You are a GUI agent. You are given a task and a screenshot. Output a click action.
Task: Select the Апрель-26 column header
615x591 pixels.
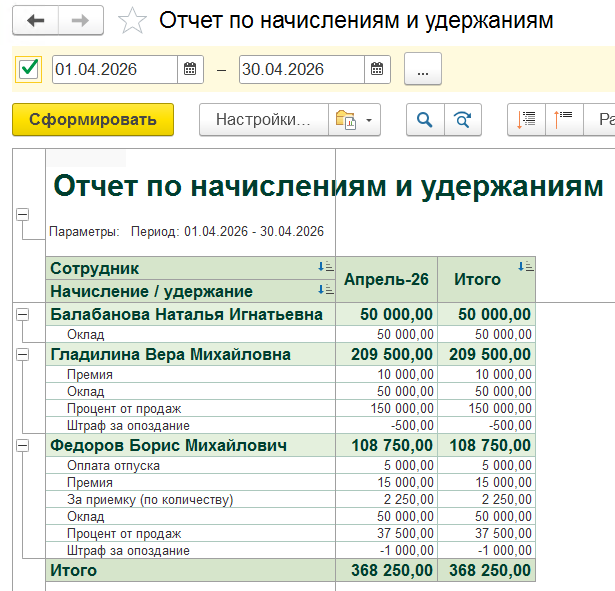tap(386, 280)
